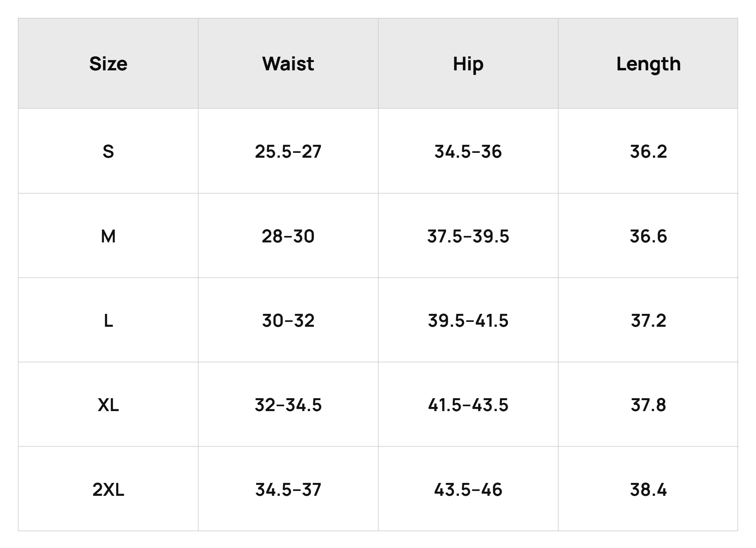This screenshot has width=756, height=548.
Task: Click the Waist column header
Action: tap(288, 64)
